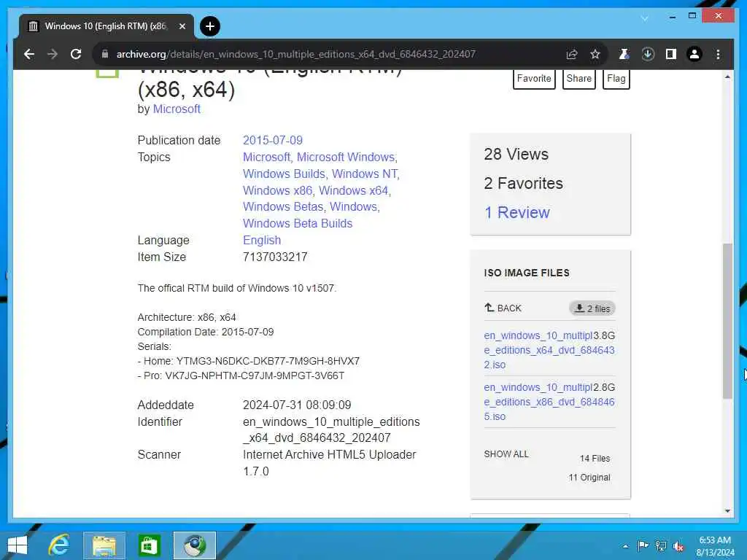View site security lock info
Image resolution: width=747 pixels, height=560 pixels.
point(105,54)
